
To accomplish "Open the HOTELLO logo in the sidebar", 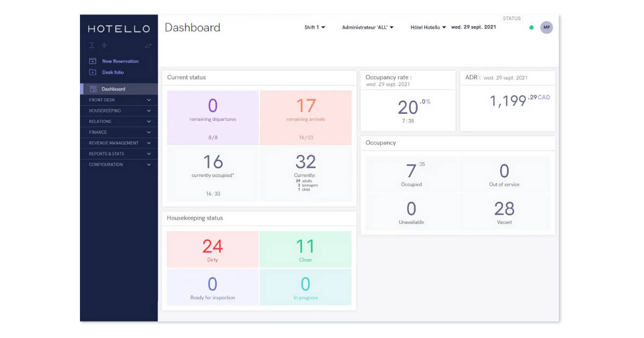I will coord(118,29).
